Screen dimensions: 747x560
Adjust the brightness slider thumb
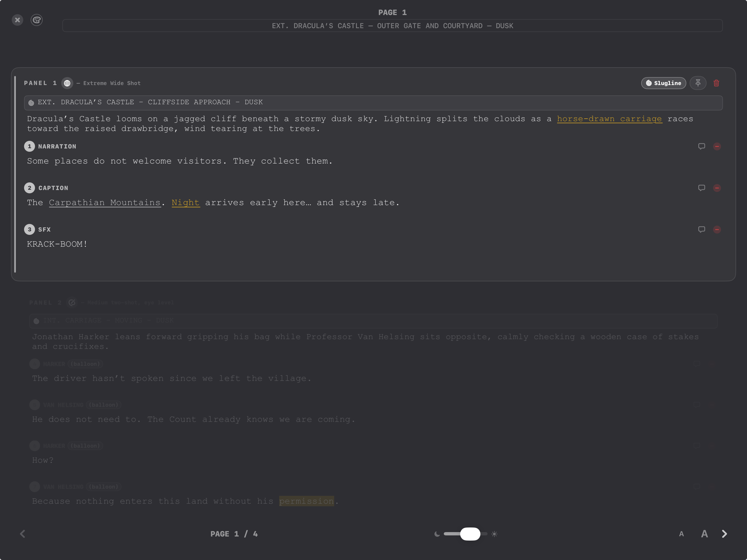[470, 534]
